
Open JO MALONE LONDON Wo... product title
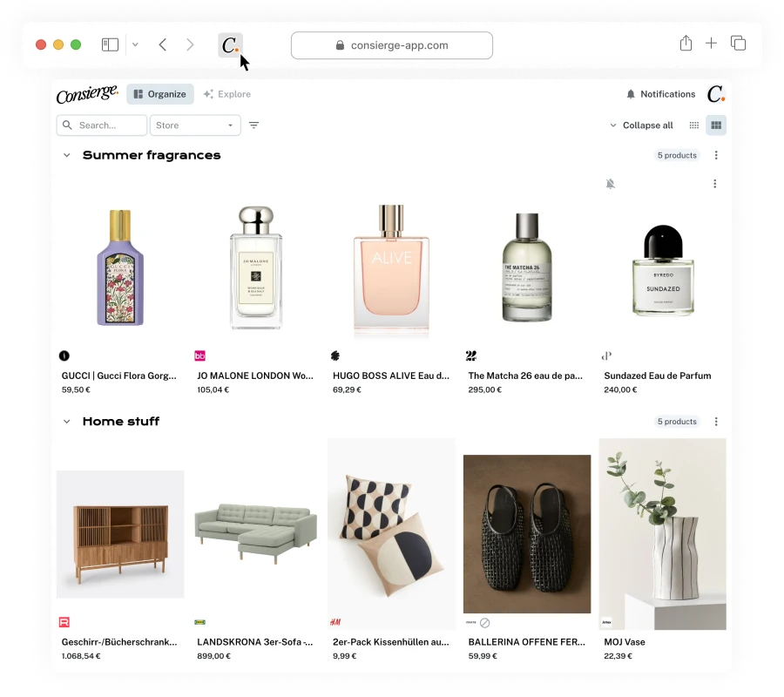pos(255,376)
